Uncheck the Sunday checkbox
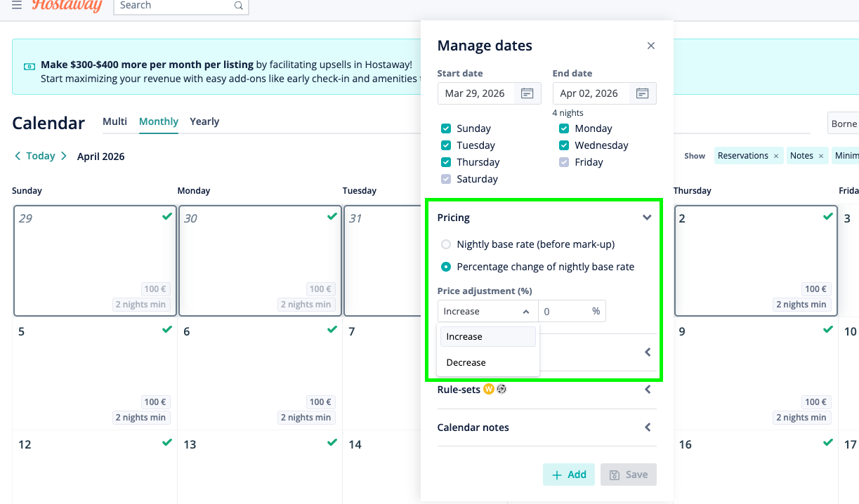Screen dimensions: 859x504 445,128
